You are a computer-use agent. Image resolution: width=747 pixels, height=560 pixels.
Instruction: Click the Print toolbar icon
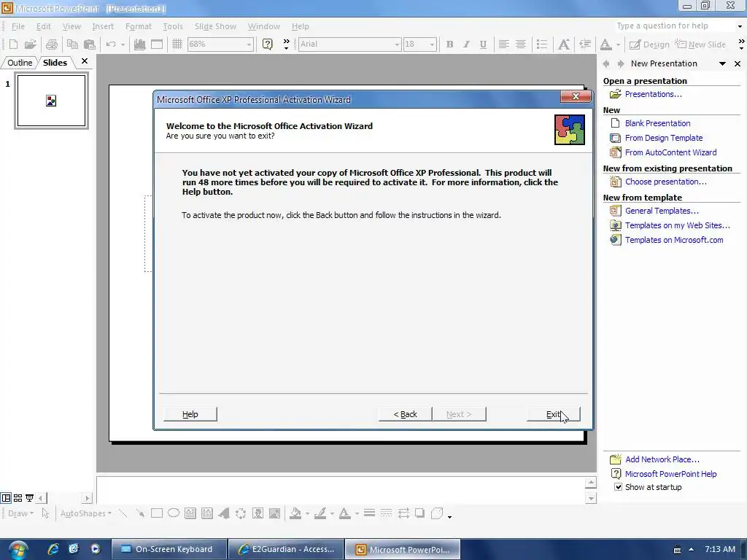coord(52,44)
